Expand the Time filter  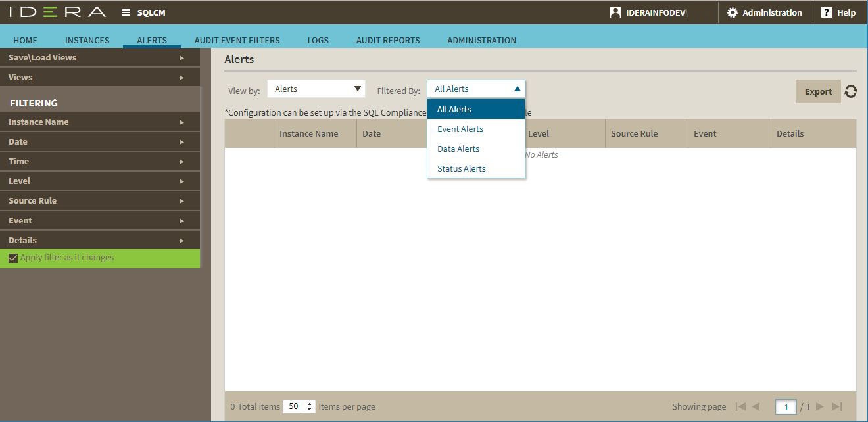tap(100, 161)
